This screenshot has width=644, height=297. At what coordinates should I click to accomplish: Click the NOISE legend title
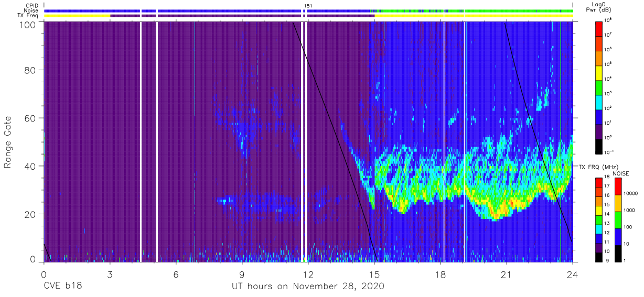coord(622,173)
